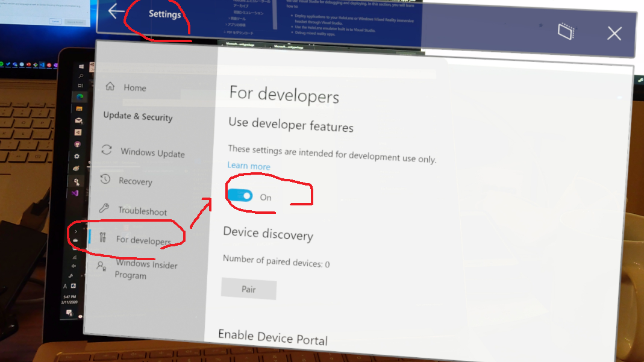Go back using the Settings back arrow
The width and height of the screenshot is (644, 362).
click(x=116, y=11)
